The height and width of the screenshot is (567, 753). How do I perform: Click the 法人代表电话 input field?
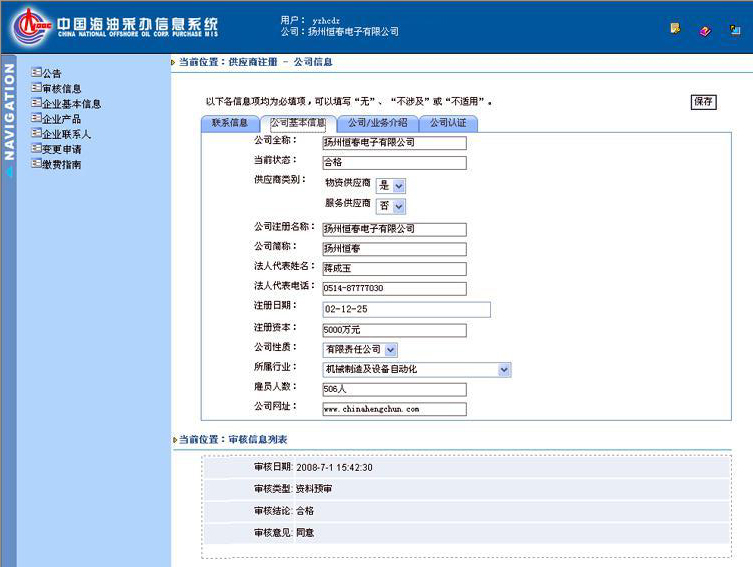coord(394,289)
